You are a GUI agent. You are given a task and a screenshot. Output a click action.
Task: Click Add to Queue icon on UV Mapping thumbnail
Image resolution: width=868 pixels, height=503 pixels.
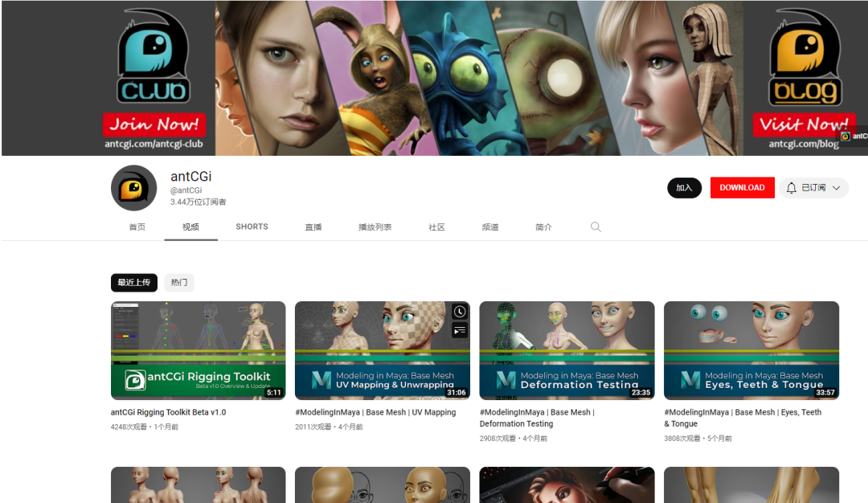pos(460,331)
